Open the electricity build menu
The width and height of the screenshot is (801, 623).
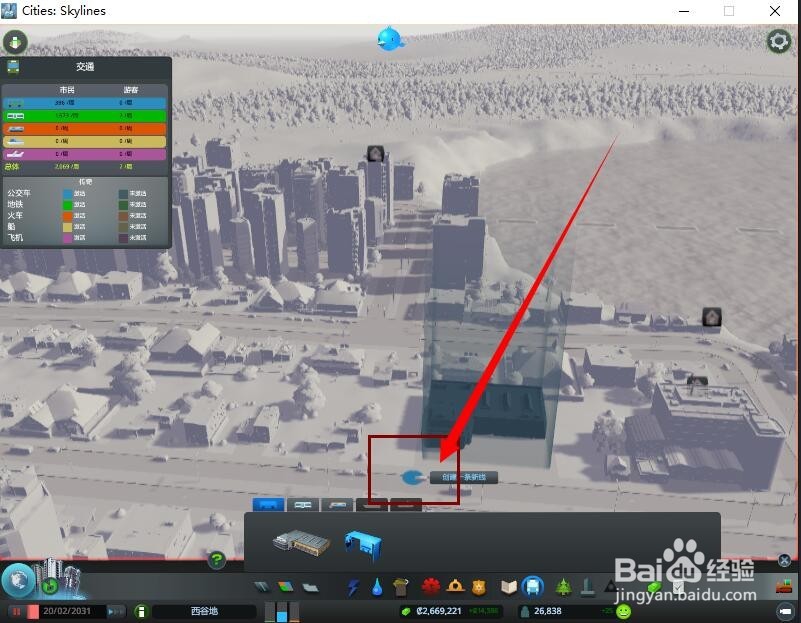pyautogui.click(x=353, y=587)
